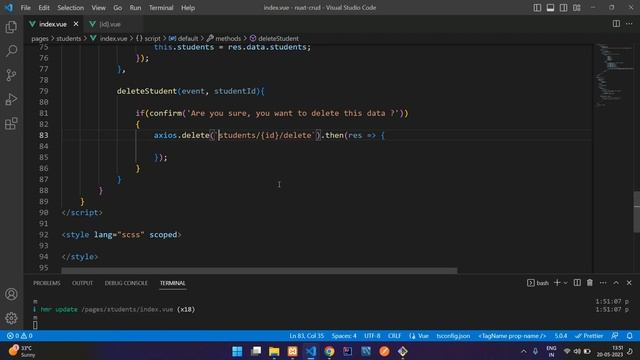
Task: Toggle secondary side bar layout icon
Action: [x=563, y=8]
